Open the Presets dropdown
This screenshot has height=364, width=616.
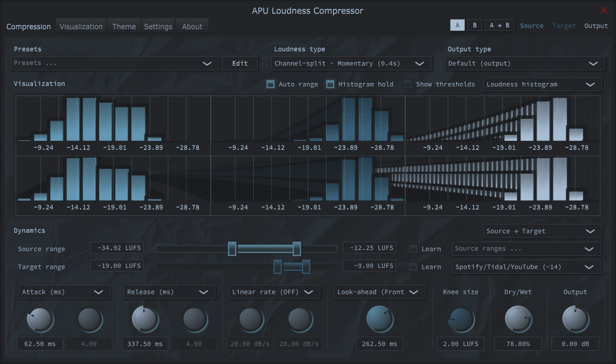pos(113,63)
